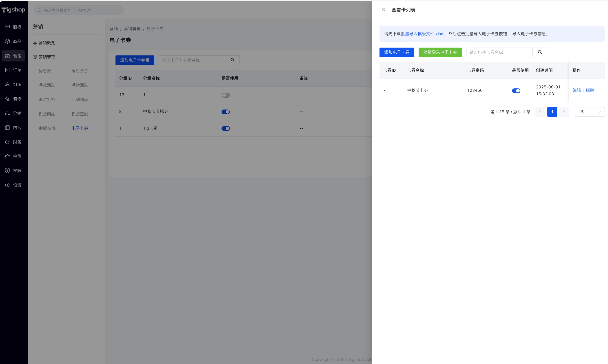Screen dimensions: 608x364
Task: Focus the 输入电子卡券名称 search field
Action: (499, 52)
